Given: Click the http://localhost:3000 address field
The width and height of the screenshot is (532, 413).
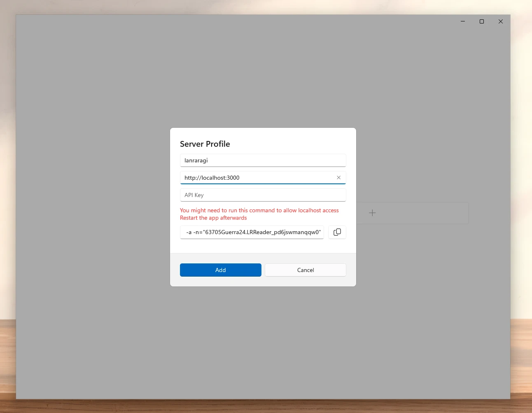Looking at the screenshot, I should pyautogui.click(x=263, y=178).
